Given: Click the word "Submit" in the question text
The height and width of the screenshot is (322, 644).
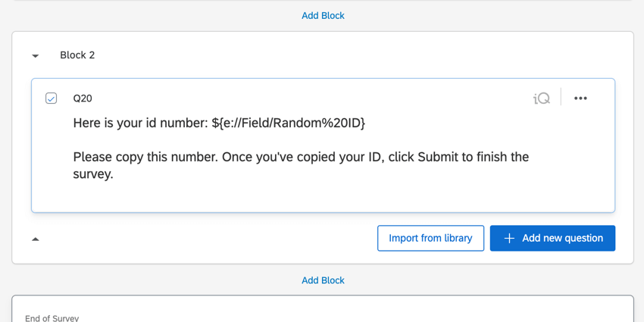Looking at the screenshot, I should pos(437,157).
